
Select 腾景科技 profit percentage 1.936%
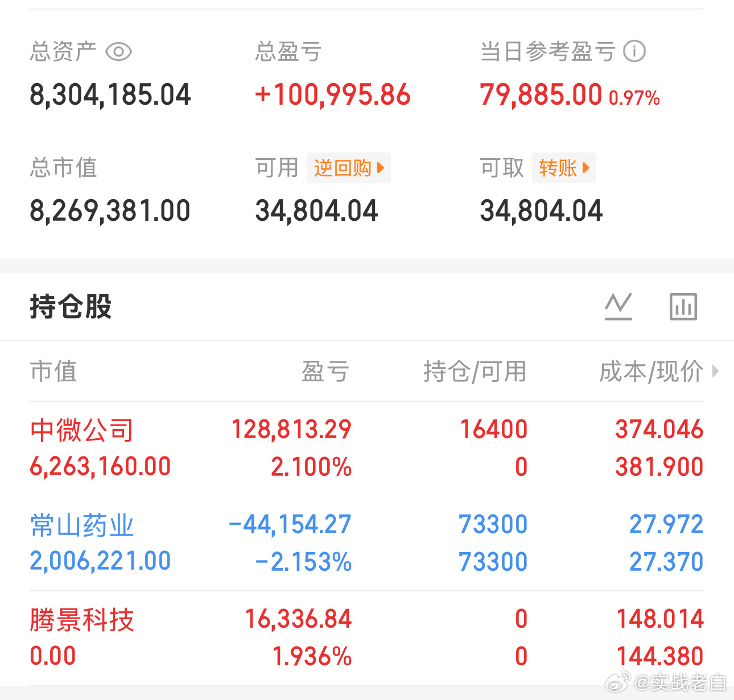pos(312,656)
